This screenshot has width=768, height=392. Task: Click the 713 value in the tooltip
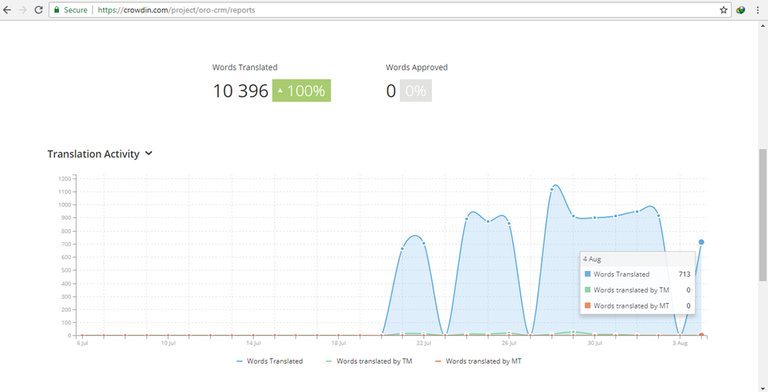click(684, 274)
